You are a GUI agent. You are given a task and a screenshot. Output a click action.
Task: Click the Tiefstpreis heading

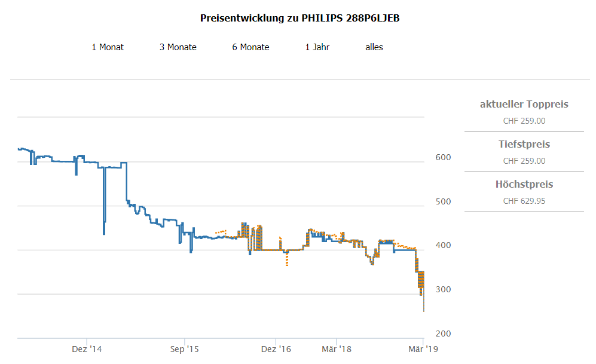[524, 145]
